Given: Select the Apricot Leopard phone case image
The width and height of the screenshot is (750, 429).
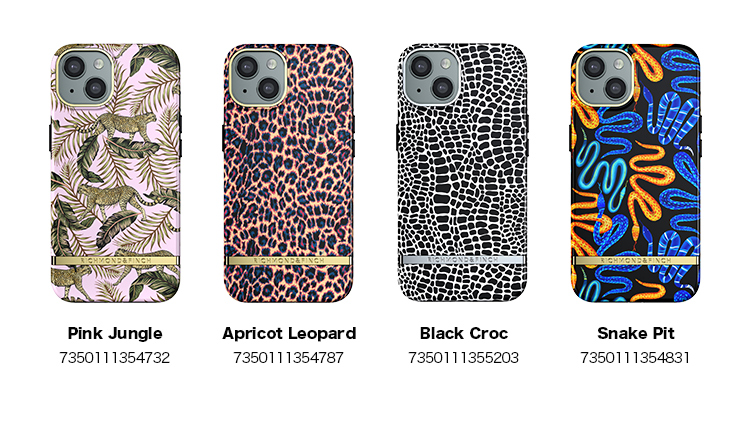Looking at the screenshot, I should tap(289, 173).
